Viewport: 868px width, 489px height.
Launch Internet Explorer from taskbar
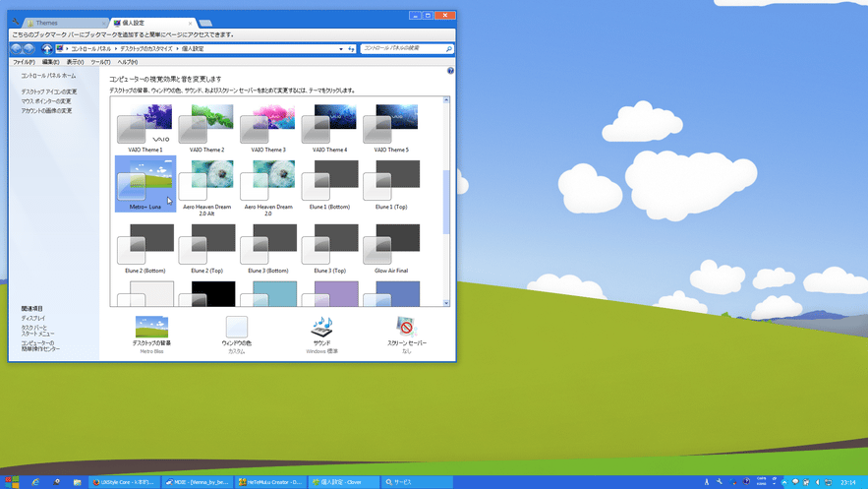pyautogui.click(x=35, y=482)
